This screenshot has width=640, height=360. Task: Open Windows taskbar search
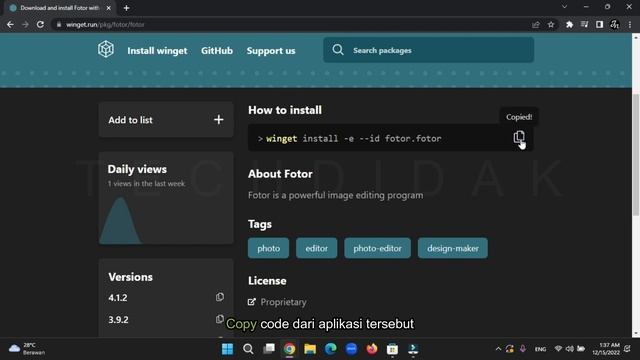pos(248,349)
